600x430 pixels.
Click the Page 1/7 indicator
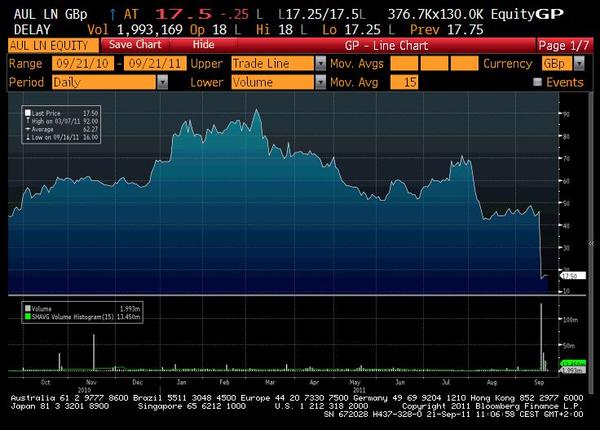click(x=564, y=45)
